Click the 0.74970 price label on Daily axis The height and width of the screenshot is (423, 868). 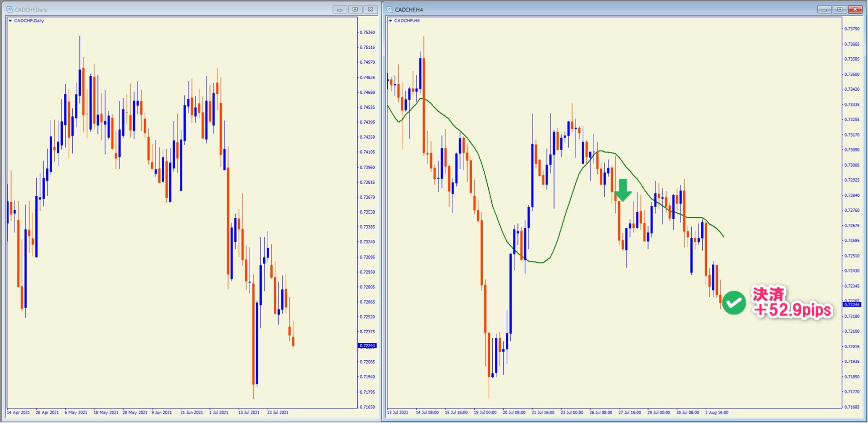[368, 62]
